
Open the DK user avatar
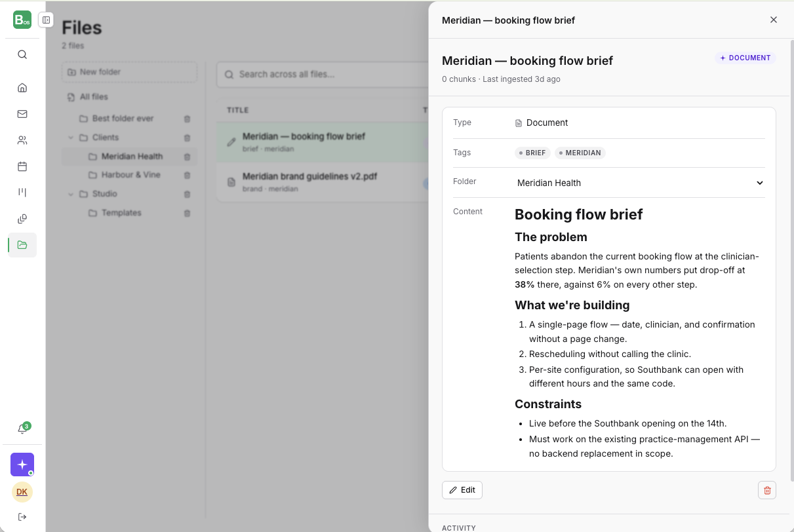[x=22, y=492]
